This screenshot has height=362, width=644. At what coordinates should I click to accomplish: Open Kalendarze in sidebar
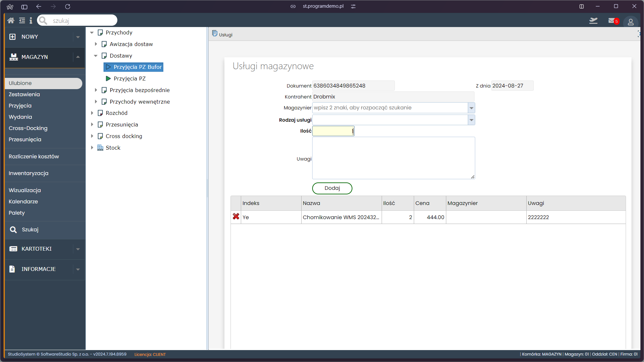23,201
